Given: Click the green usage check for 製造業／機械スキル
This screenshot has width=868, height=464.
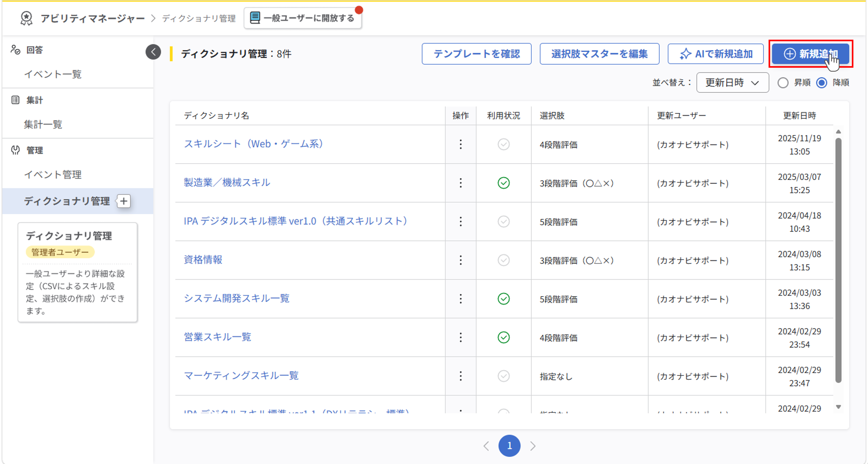Looking at the screenshot, I should (x=503, y=183).
